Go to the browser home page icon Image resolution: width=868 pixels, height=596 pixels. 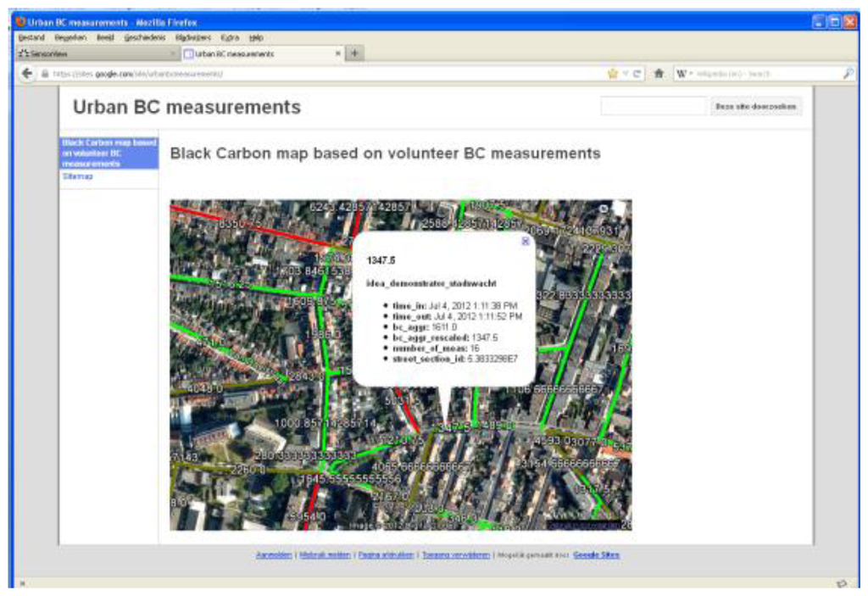coord(659,74)
